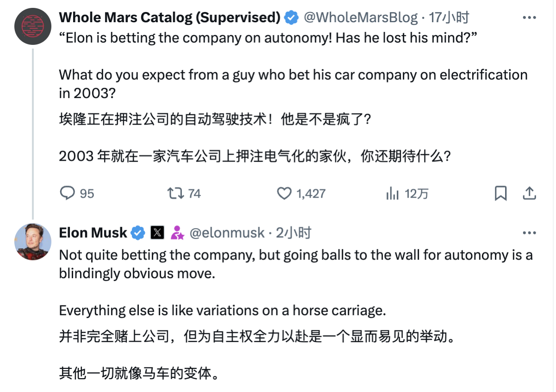Open Elon Musk's profile avatar

(x=33, y=241)
